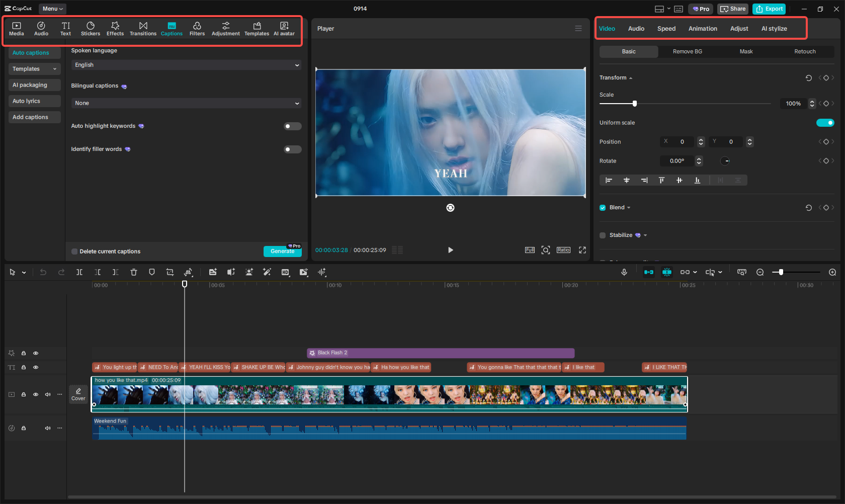Export the project

click(x=769, y=9)
